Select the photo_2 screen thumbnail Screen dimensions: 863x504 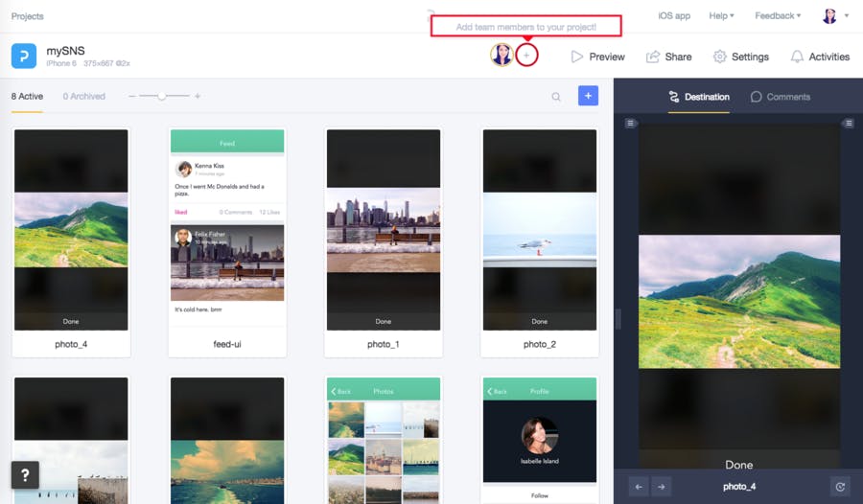[539, 230]
